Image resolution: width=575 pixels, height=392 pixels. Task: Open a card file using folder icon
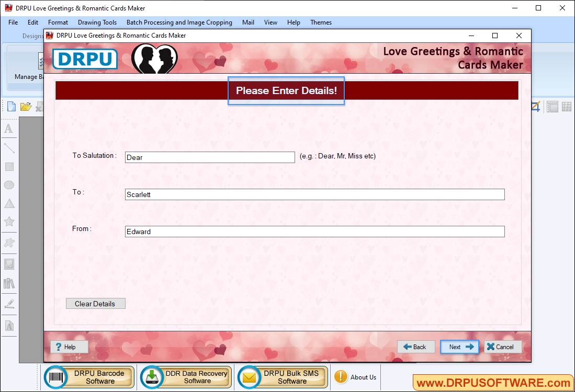[x=26, y=106]
